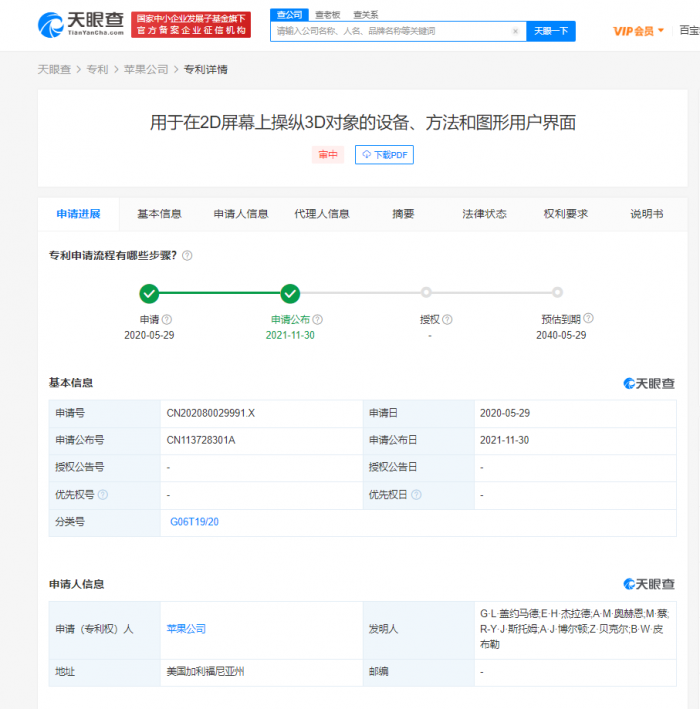
Task: Switch to 查关系 search tab
Action: click(365, 15)
